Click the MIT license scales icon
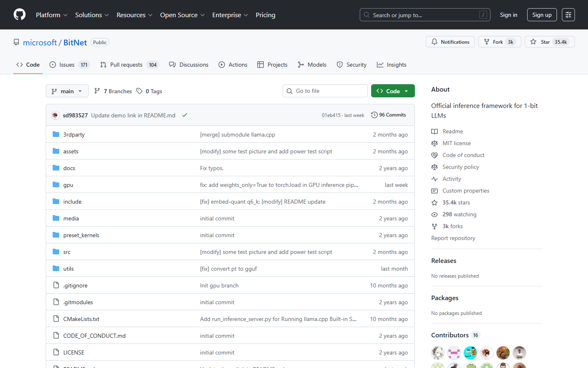588x368 pixels. [x=434, y=143]
